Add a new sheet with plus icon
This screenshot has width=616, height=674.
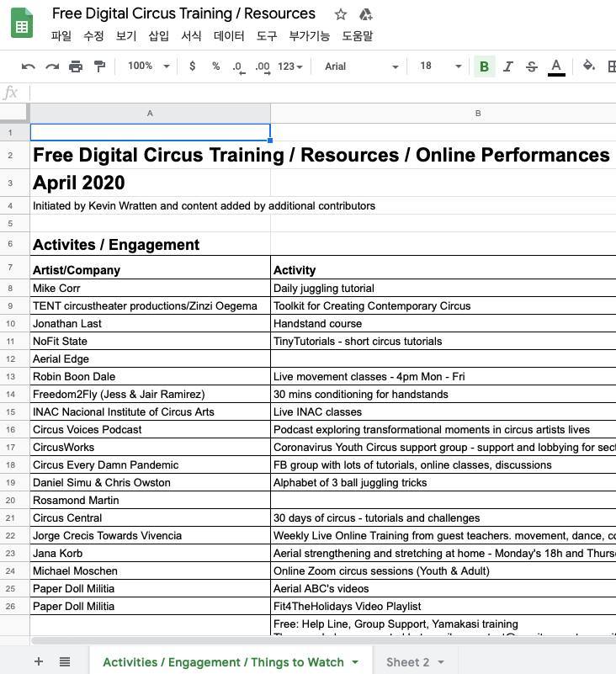pos(39,661)
